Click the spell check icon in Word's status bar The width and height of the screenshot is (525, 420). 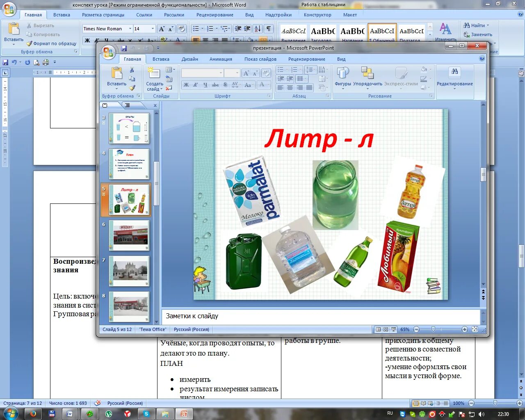(x=97, y=403)
